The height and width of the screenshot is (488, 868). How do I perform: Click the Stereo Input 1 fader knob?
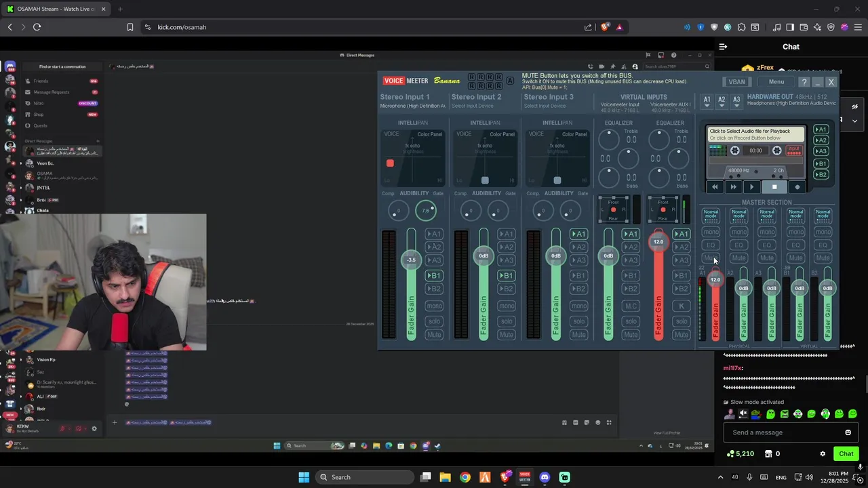point(411,260)
